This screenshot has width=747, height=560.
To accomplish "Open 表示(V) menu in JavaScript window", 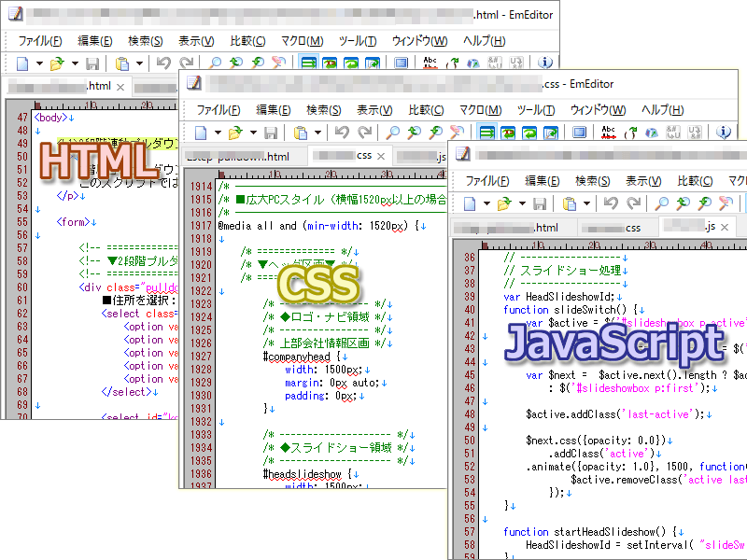I will point(643,181).
